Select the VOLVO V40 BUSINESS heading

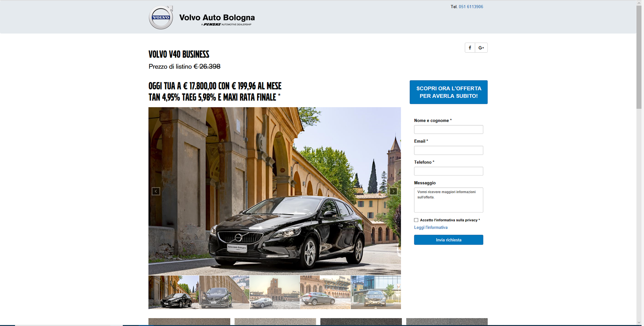click(179, 54)
